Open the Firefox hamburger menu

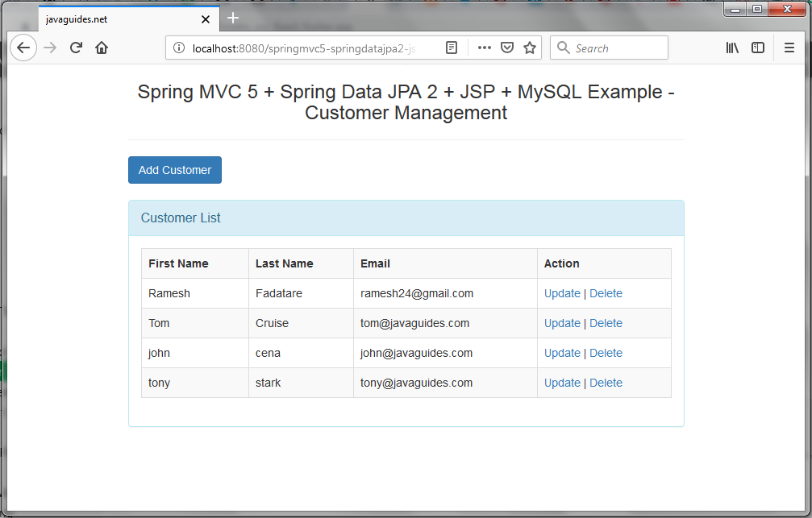789,48
